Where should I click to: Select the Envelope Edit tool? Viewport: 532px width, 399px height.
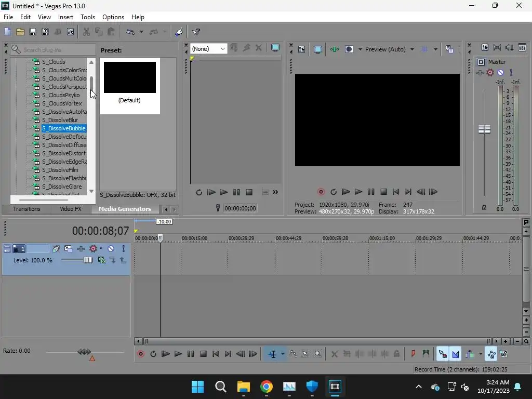coord(293,354)
